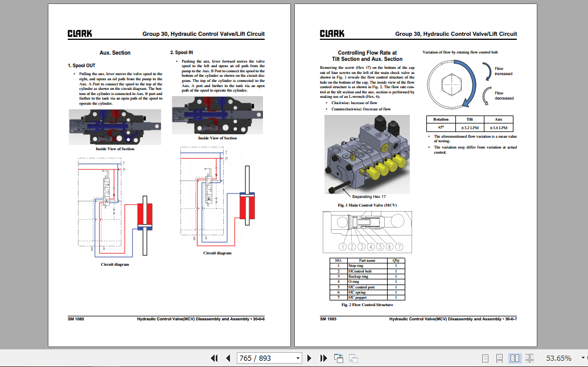This screenshot has height=367, width=588.
Task: Jump to the first page of the document
Action: (214, 358)
